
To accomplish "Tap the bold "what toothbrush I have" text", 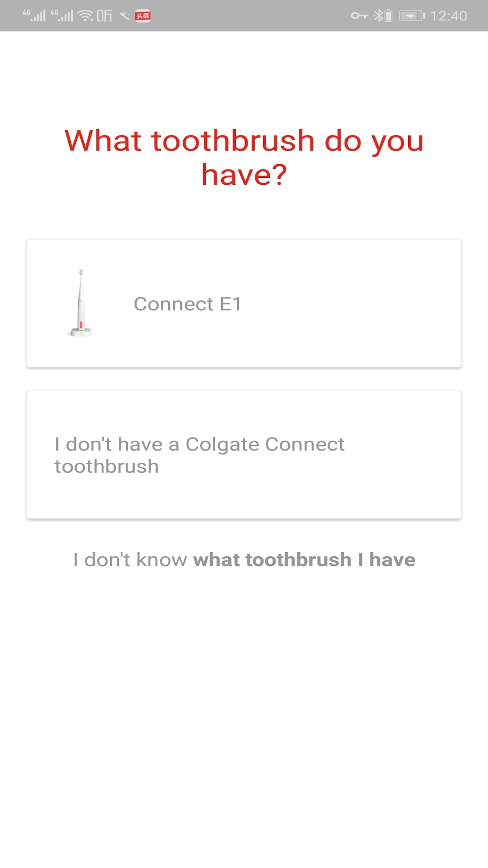I will 304,559.
